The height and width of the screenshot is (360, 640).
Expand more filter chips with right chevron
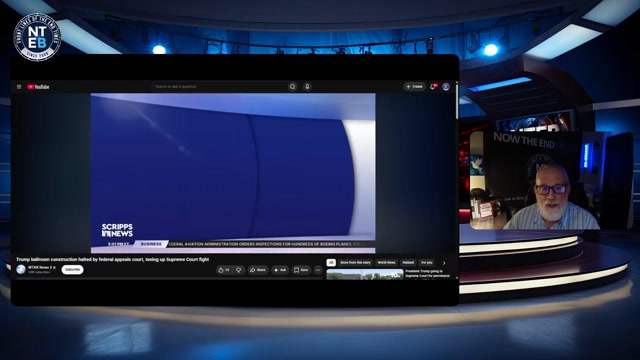pyautogui.click(x=444, y=263)
